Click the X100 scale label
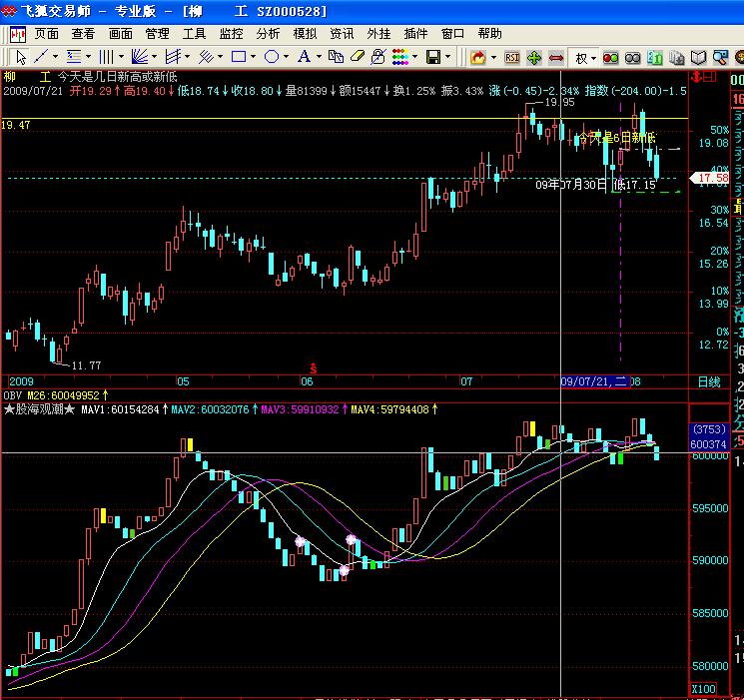 click(704, 689)
